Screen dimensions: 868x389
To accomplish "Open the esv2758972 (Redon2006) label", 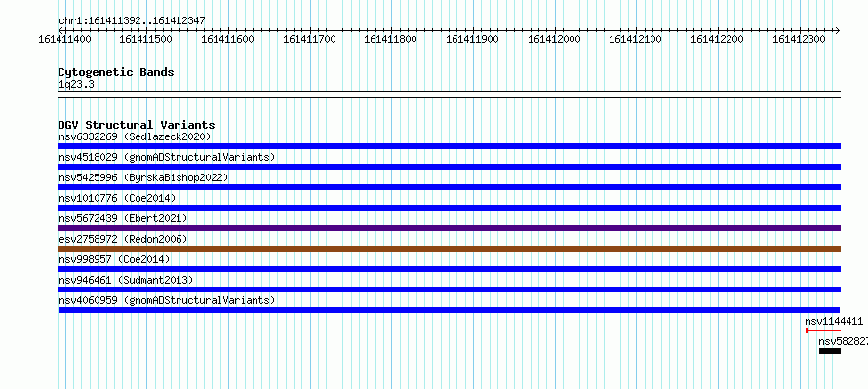I will (123, 239).
